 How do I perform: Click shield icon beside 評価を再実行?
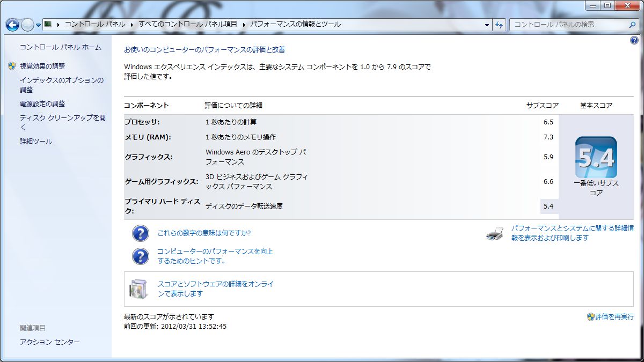(591, 317)
